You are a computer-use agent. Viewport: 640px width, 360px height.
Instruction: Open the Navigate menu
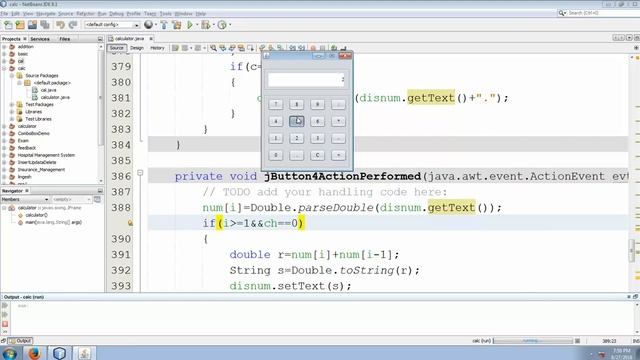coord(45,13)
